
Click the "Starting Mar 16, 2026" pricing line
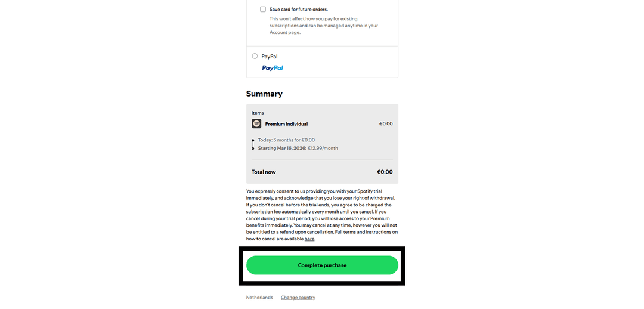pyautogui.click(x=298, y=148)
